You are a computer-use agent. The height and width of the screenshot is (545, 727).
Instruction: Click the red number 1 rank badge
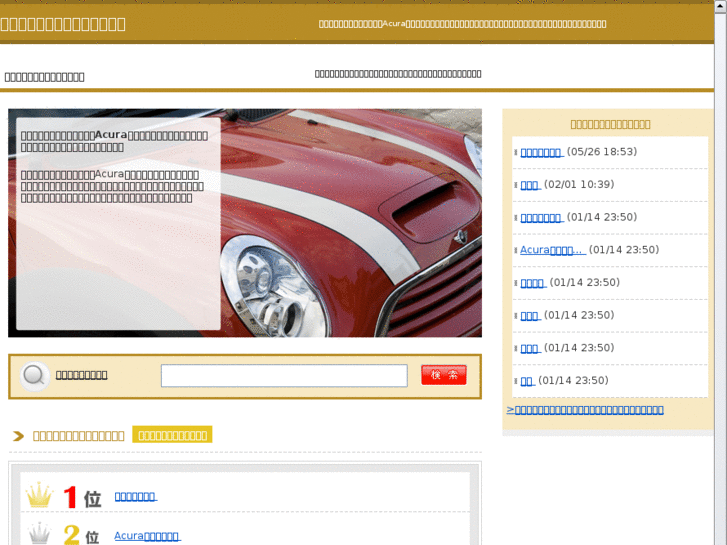[x=71, y=497]
